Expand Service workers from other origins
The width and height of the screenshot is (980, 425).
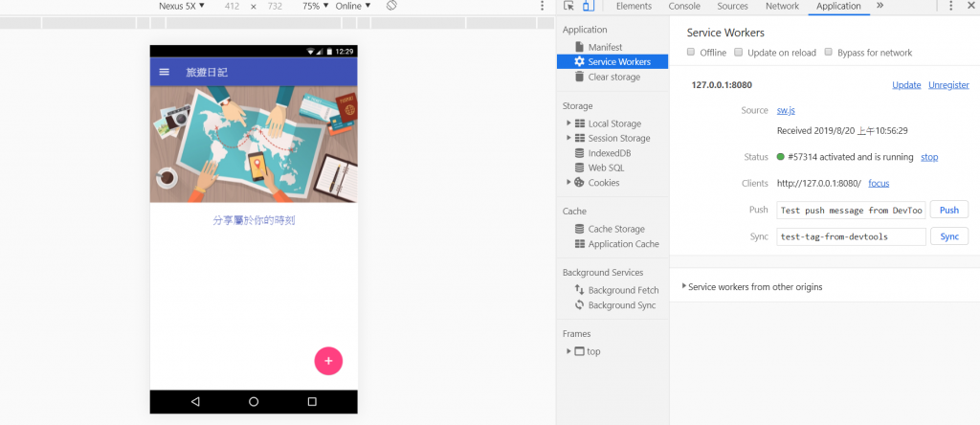click(x=752, y=287)
